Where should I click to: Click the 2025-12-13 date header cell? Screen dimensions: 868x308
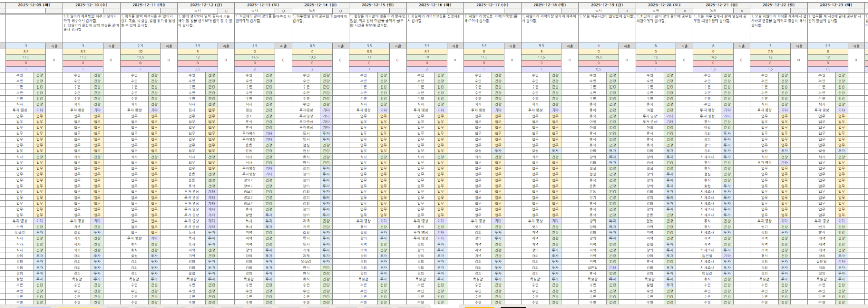pyautogui.click(x=263, y=5)
